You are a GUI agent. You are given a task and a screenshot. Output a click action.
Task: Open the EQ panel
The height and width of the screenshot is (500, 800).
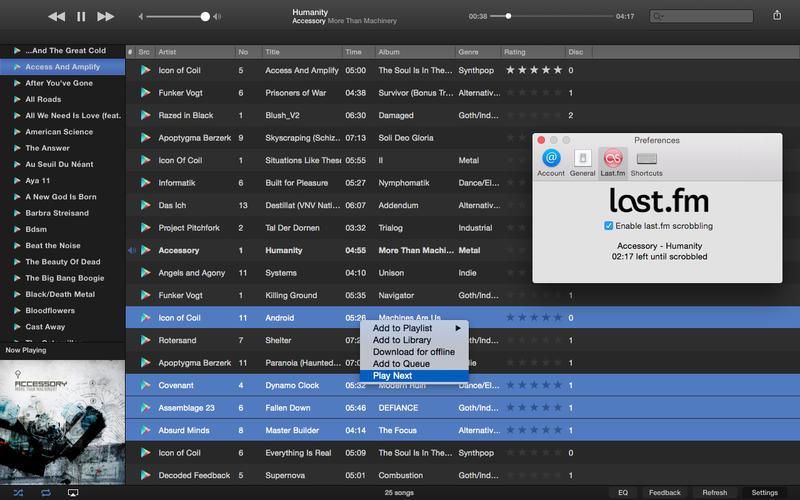coord(623,492)
